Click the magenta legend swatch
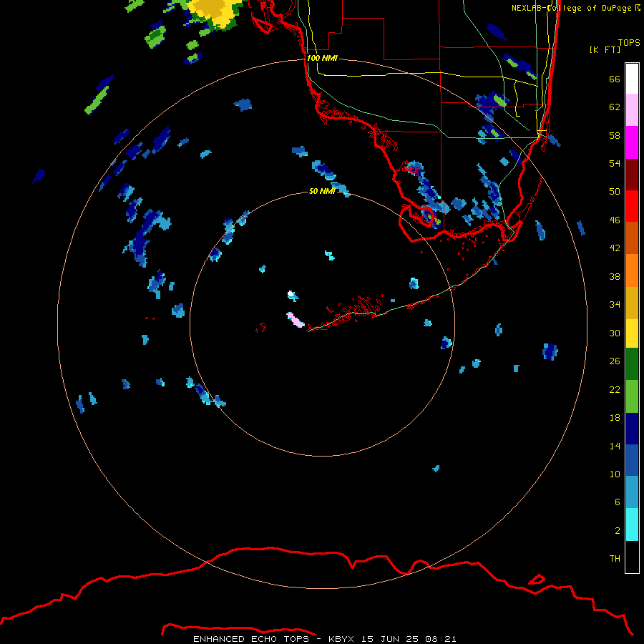644x644 pixels. coord(632,142)
